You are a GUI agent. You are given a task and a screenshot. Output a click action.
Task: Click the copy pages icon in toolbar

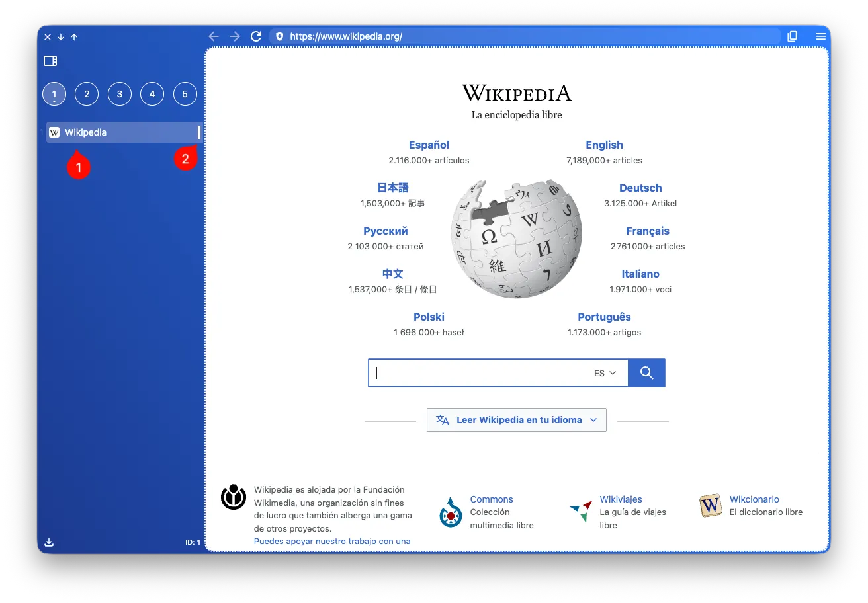(x=793, y=36)
